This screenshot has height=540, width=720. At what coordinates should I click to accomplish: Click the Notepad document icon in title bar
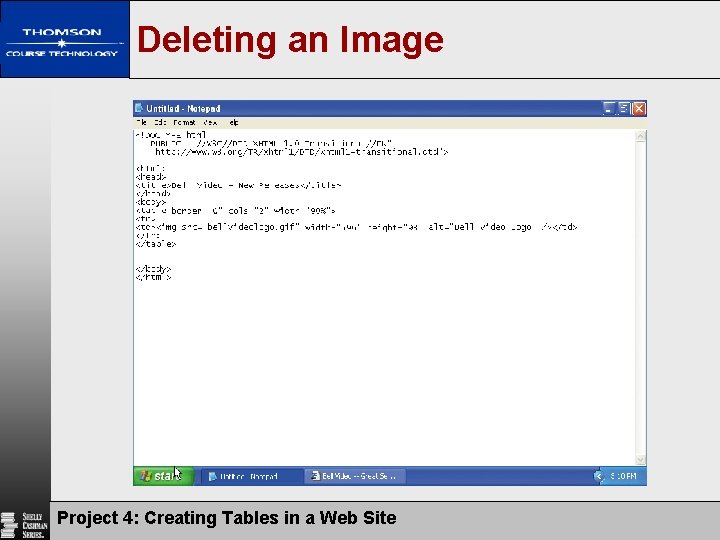pos(139,108)
